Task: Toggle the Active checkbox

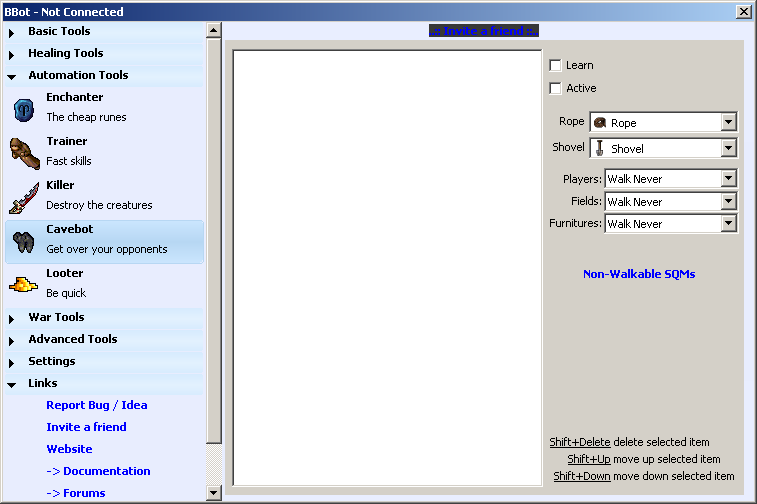Action: (x=556, y=88)
